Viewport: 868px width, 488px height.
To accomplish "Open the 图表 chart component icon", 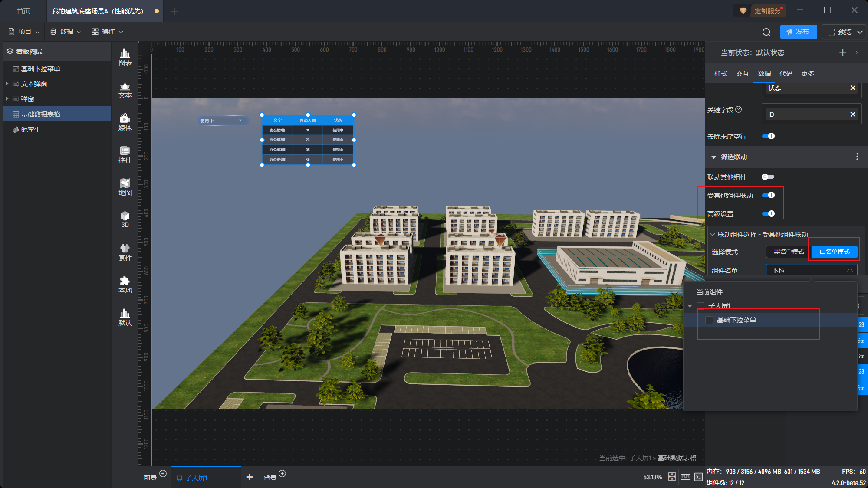I will [125, 57].
